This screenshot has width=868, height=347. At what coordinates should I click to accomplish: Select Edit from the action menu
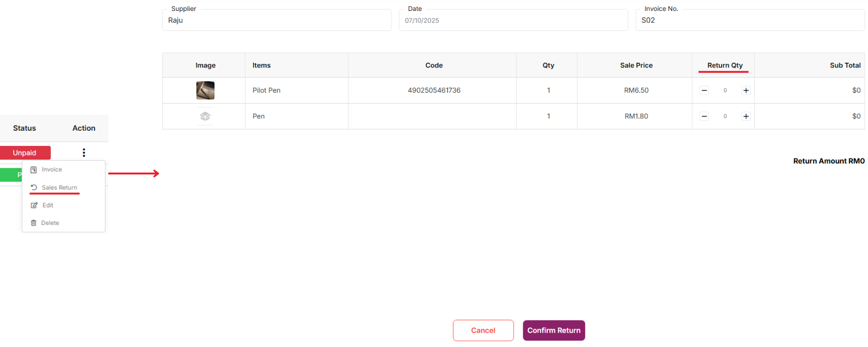[x=48, y=205]
